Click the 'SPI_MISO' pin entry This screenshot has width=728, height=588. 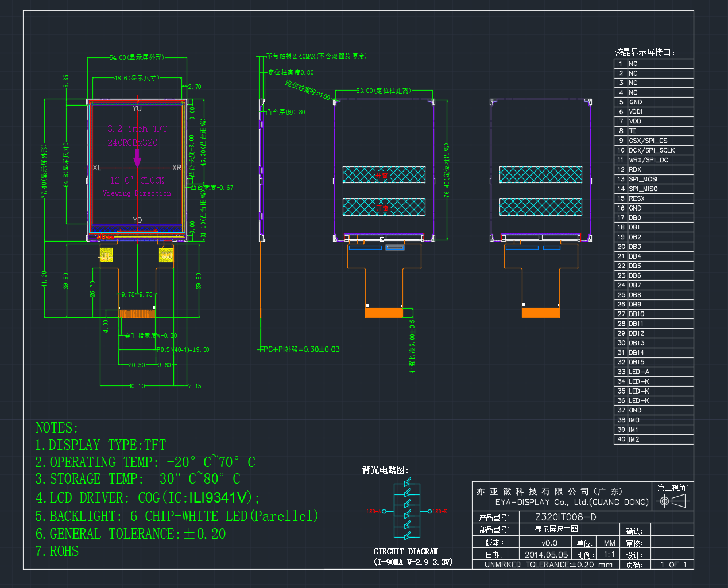(643, 189)
